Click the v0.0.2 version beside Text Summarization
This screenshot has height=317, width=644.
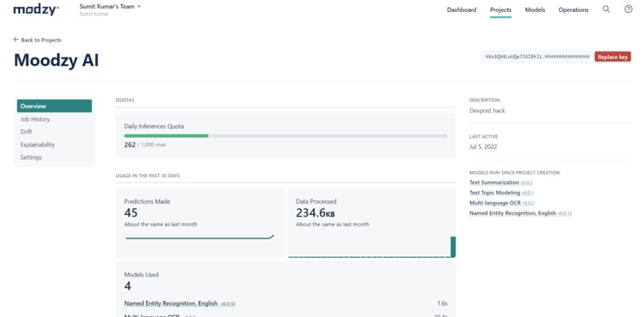point(527,182)
